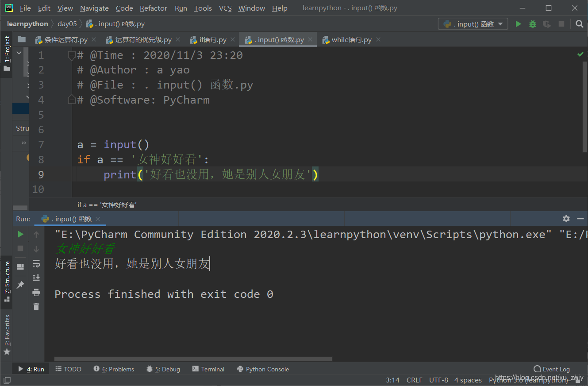The height and width of the screenshot is (386, 588).
Task: Open the 5: Debug tool window
Action: coord(163,369)
